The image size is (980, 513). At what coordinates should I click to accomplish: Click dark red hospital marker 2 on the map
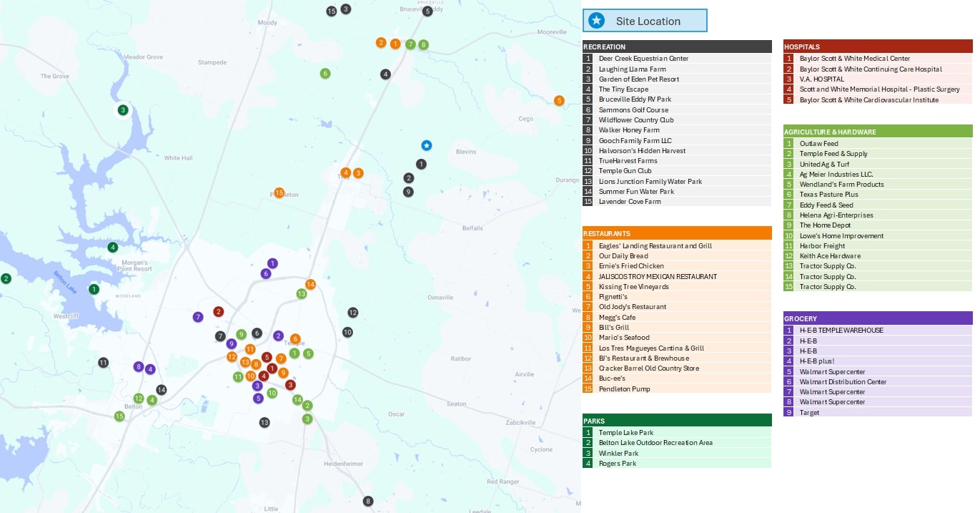(x=219, y=312)
